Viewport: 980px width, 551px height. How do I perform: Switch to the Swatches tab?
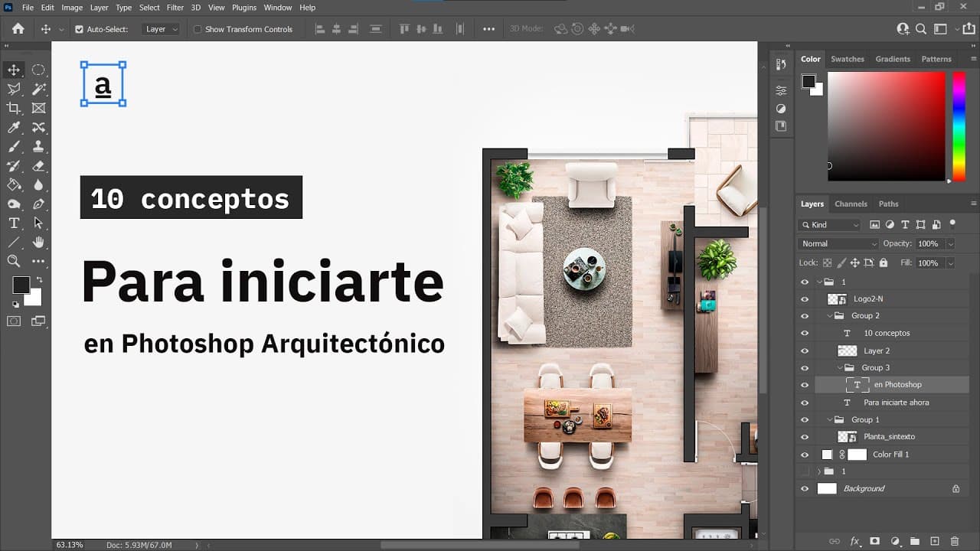[848, 59]
